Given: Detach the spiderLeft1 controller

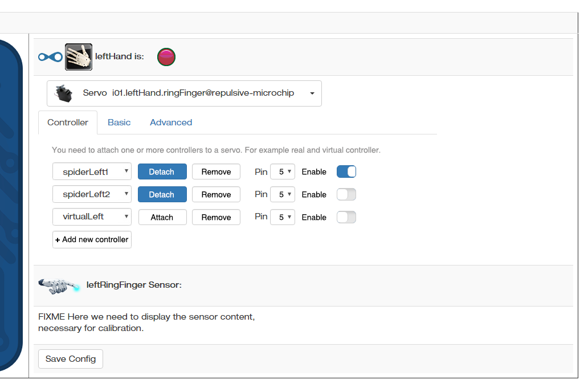Looking at the screenshot, I should [x=162, y=171].
